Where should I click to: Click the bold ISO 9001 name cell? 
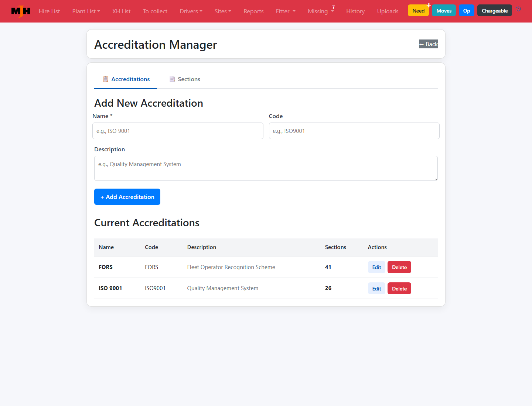pos(110,288)
